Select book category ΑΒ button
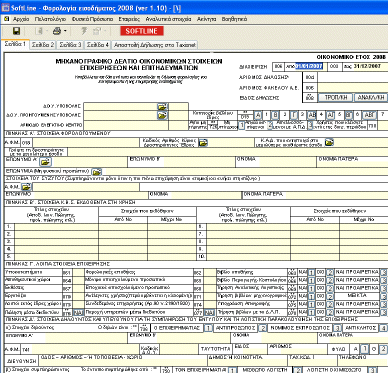388x373 pixels. [312, 115]
